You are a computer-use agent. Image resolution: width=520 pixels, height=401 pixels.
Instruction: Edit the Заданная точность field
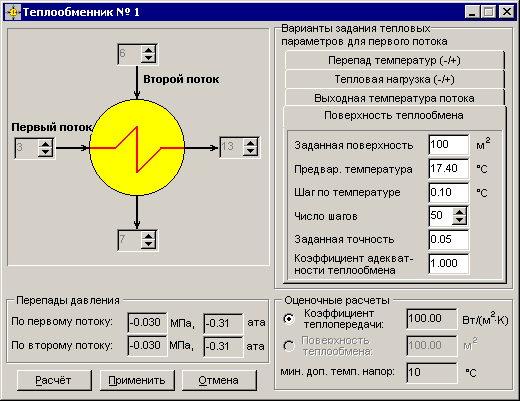coord(448,240)
